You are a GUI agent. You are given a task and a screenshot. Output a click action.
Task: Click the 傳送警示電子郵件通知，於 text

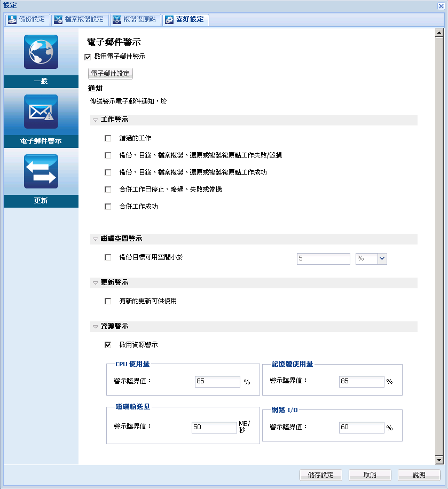[x=129, y=101]
